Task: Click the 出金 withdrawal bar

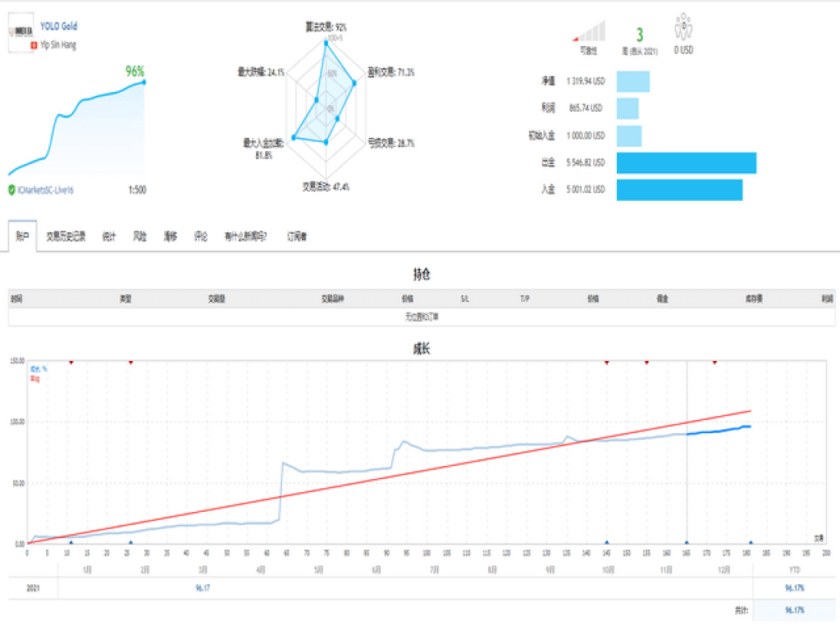Action: 686,162
